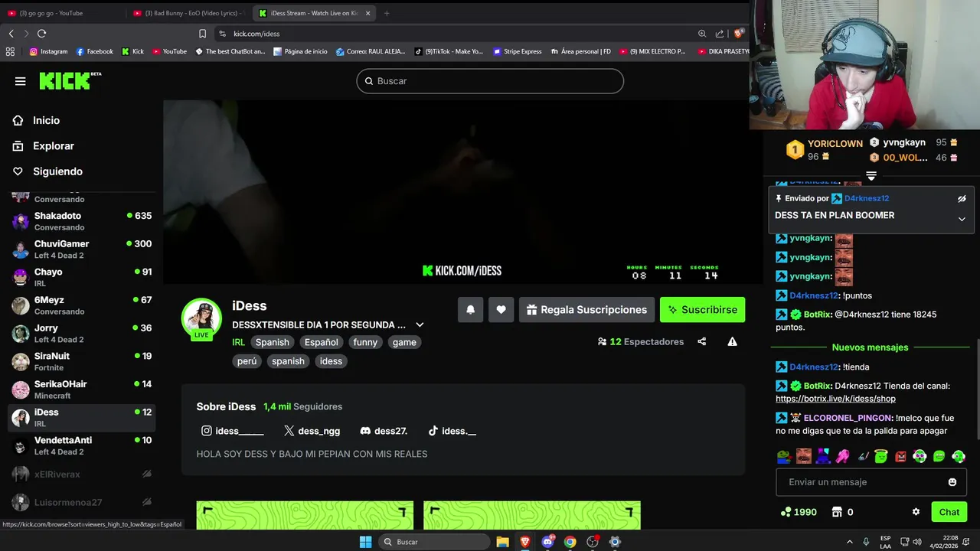Viewport: 980px width, 551px height.
Task: Click the funny tag
Action: click(x=365, y=342)
